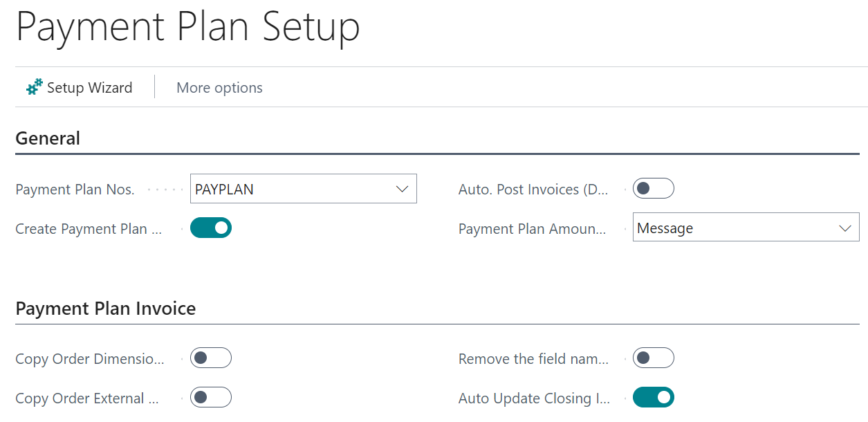Launch the Setup Wizard action
The image size is (868, 422).
(78, 87)
